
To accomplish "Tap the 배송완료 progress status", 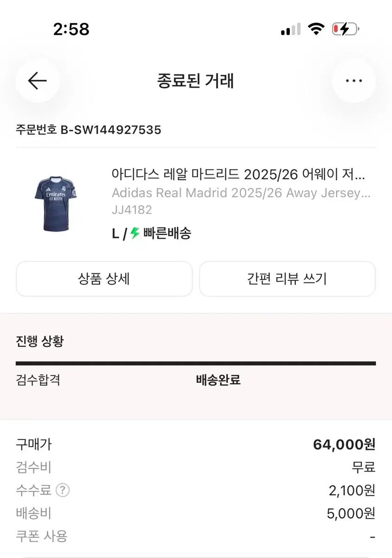I will [218, 380].
